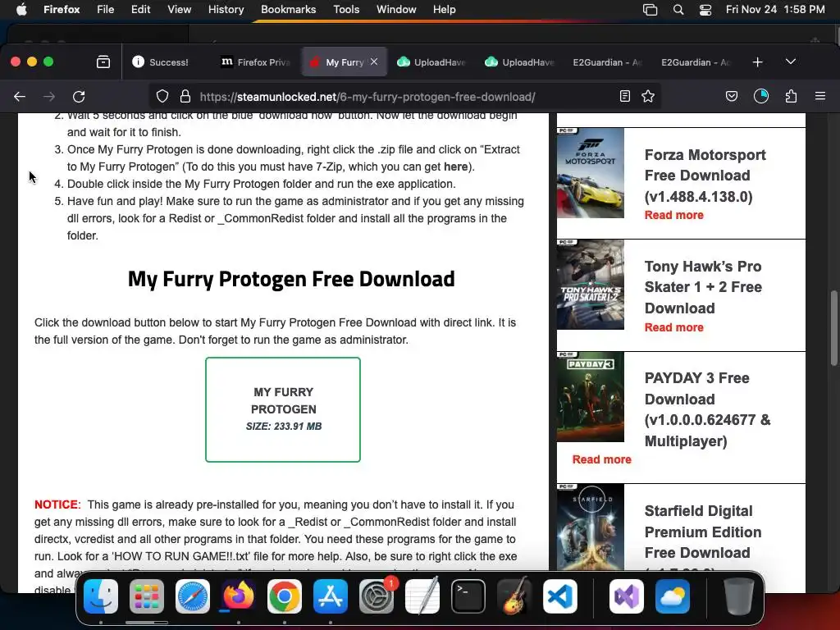This screenshot has height=630, width=840.
Task: Open Starfield Digital Premium Edition link
Action: click(703, 532)
